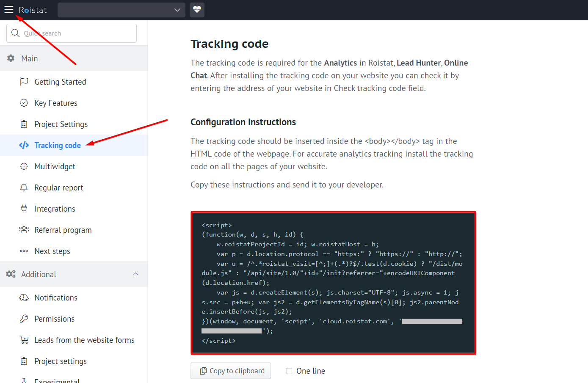
Task: Click the Notifications megaphone icon
Action: click(x=24, y=298)
